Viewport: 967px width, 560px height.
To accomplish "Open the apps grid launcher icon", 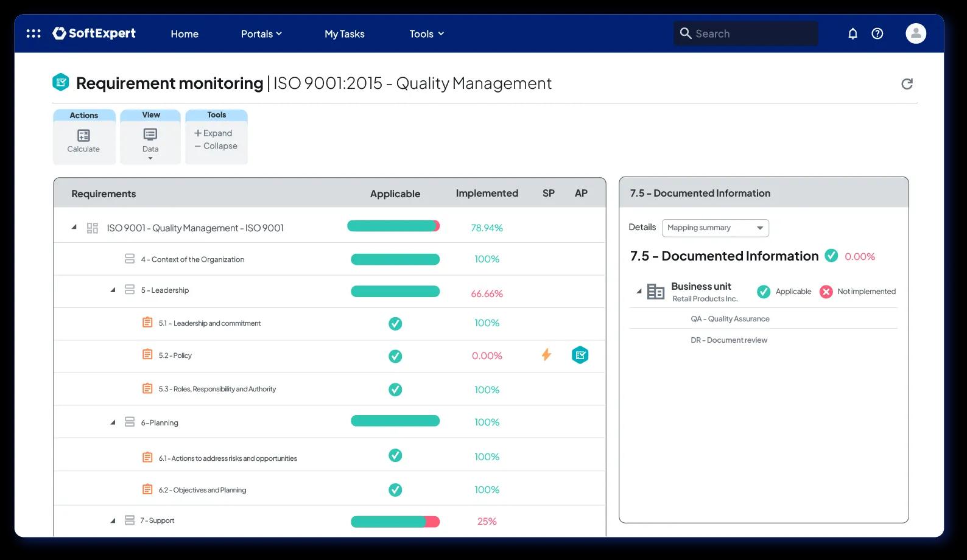I will pyautogui.click(x=33, y=33).
